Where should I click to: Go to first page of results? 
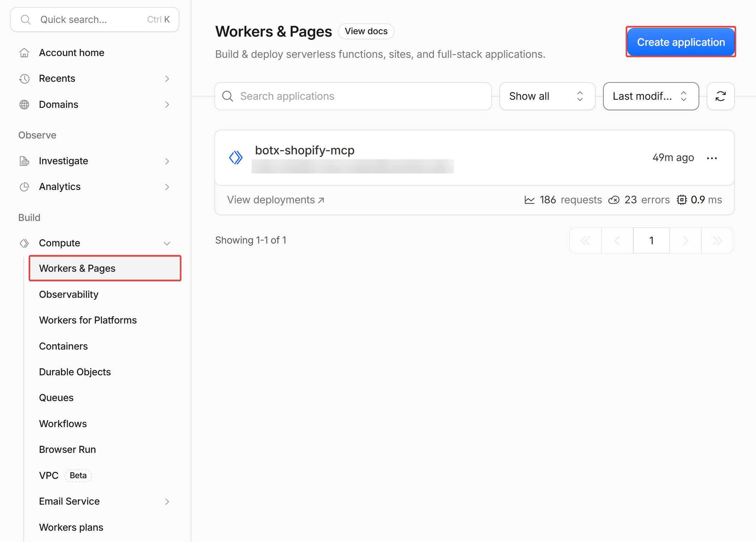tap(585, 241)
